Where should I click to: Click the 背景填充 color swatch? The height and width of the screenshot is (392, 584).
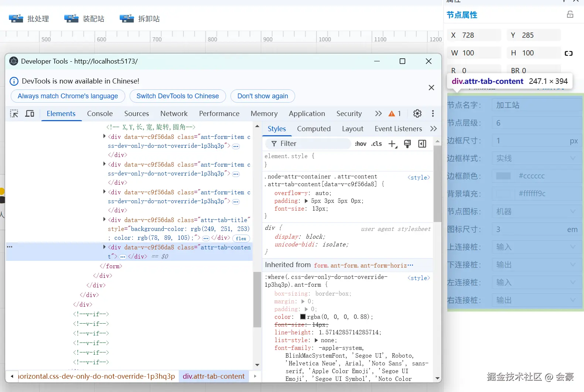[503, 194]
